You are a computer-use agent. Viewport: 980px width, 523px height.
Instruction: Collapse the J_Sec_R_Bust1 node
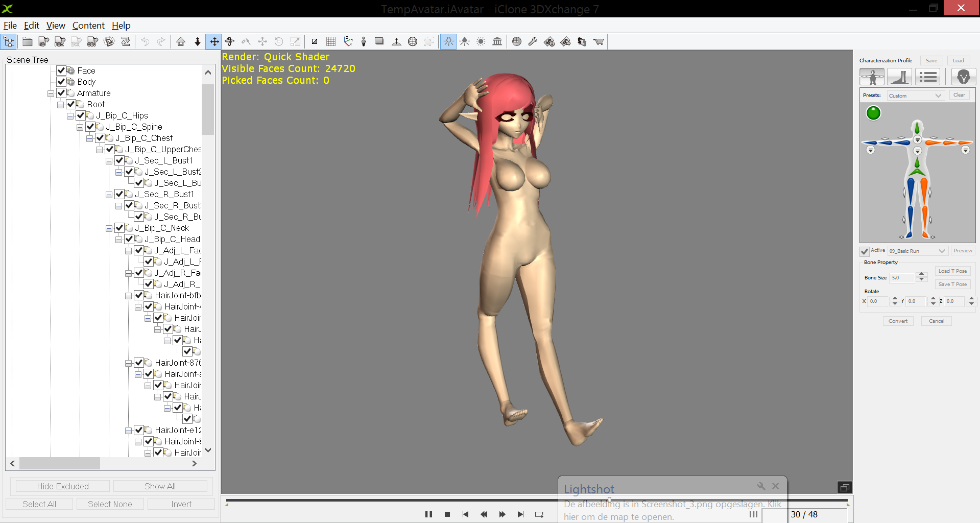coord(109,195)
